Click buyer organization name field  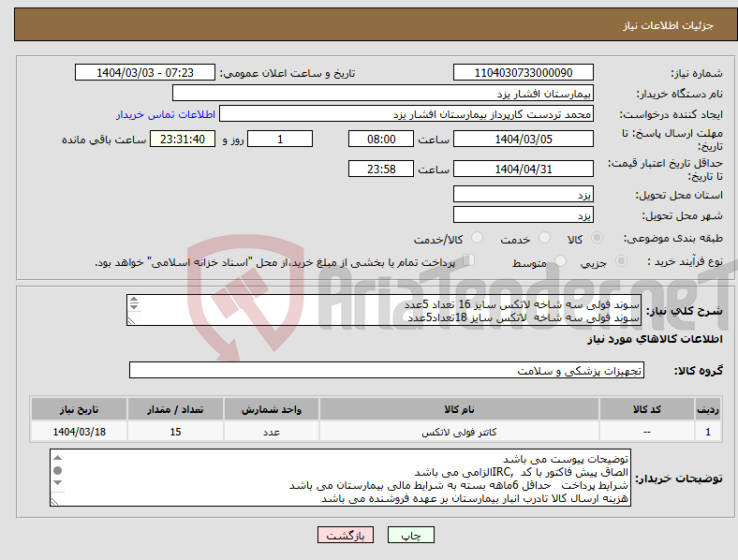pyautogui.click(x=383, y=93)
